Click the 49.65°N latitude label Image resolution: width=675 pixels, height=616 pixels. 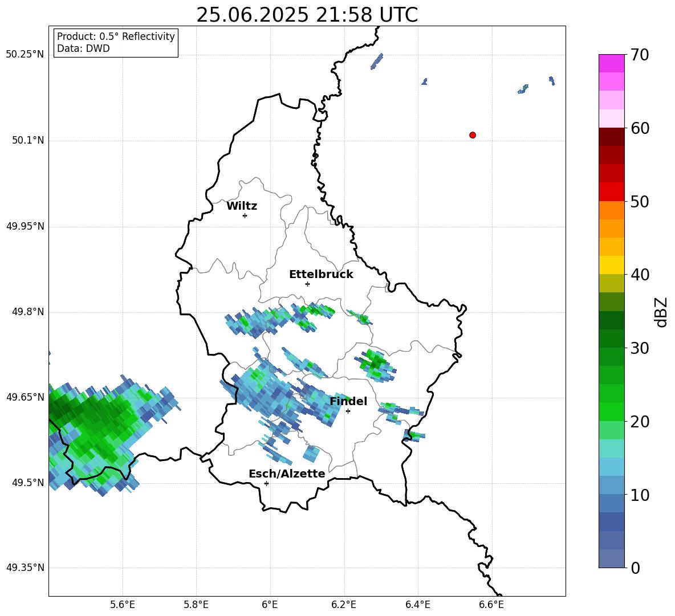[x=25, y=397]
